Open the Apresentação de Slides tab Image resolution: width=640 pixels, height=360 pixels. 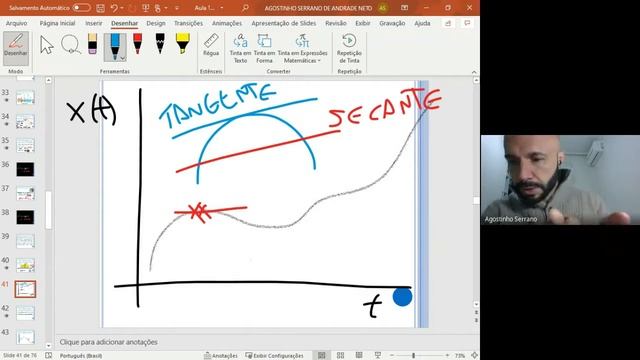pyautogui.click(x=284, y=23)
